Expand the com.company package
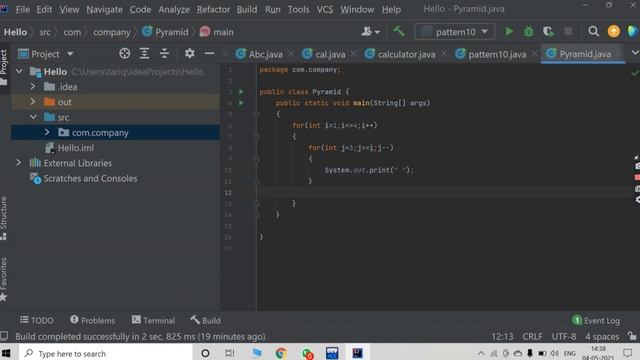640x360 pixels. coord(47,132)
